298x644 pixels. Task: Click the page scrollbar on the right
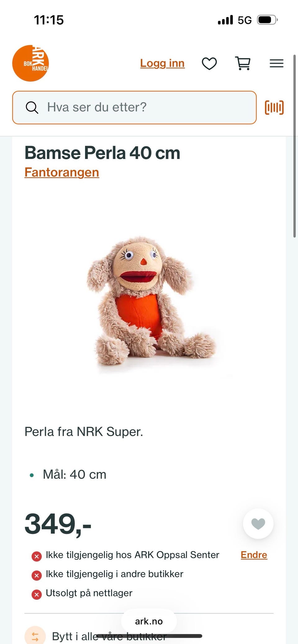click(x=295, y=146)
